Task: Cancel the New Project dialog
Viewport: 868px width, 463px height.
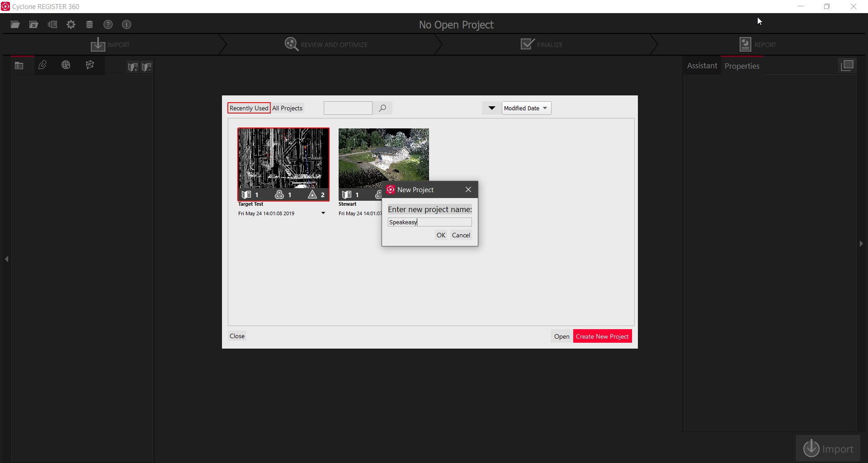Action: [461, 235]
